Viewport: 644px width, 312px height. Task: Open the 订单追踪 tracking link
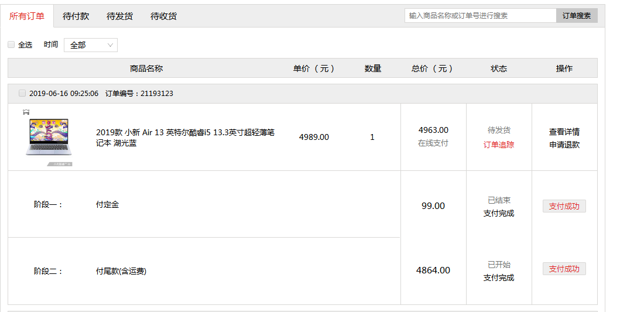pos(499,145)
